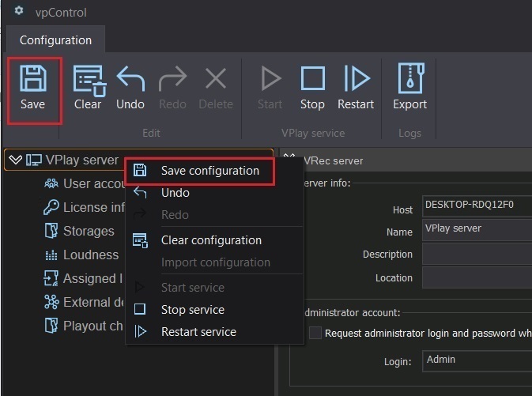Image resolution: width=532 pixels, height=396 pixels.
Task: Click the External devices network icon
Action: point(51,302)
